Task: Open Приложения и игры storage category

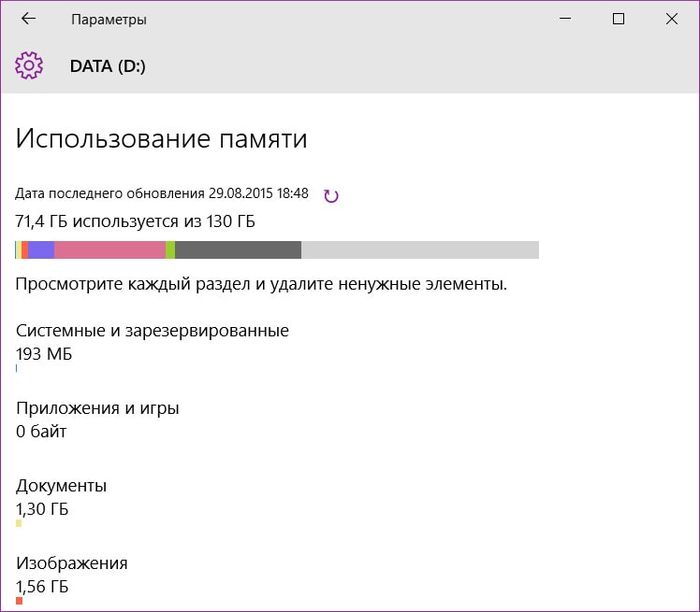Action: point(97,408)
